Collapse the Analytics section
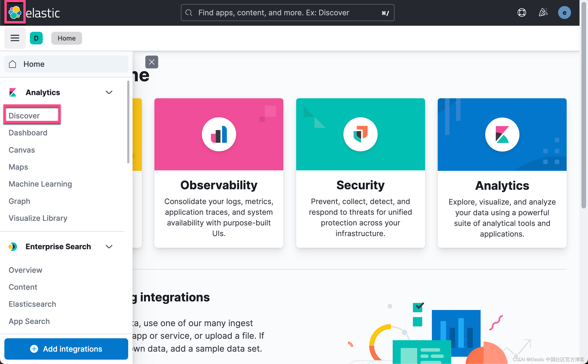The height and width of the screenshot is (364, 588). tap(109, 92)
